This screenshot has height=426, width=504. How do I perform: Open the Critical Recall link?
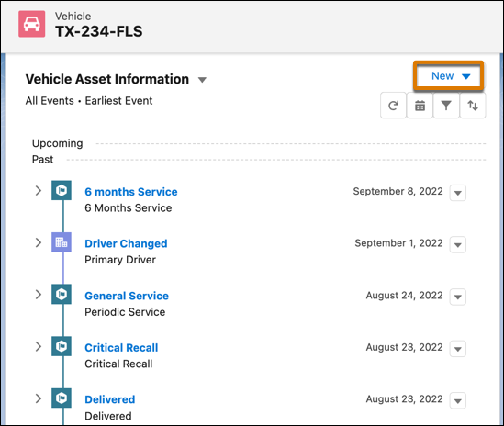click(x=121, y=348)
